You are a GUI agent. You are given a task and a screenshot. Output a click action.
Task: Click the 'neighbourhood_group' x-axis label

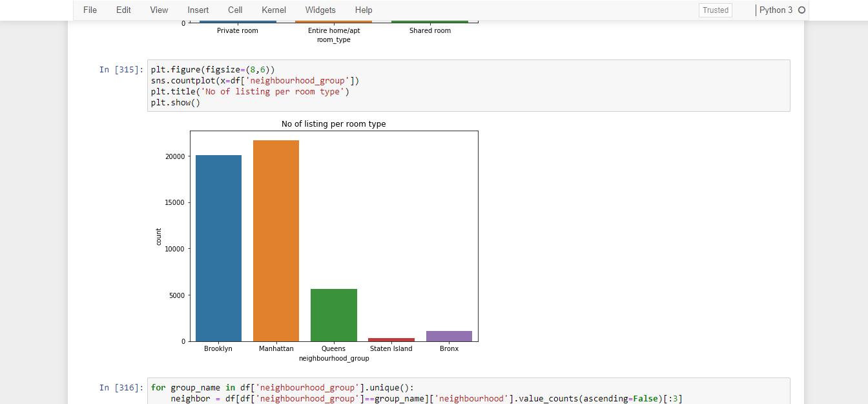point(334,358)
